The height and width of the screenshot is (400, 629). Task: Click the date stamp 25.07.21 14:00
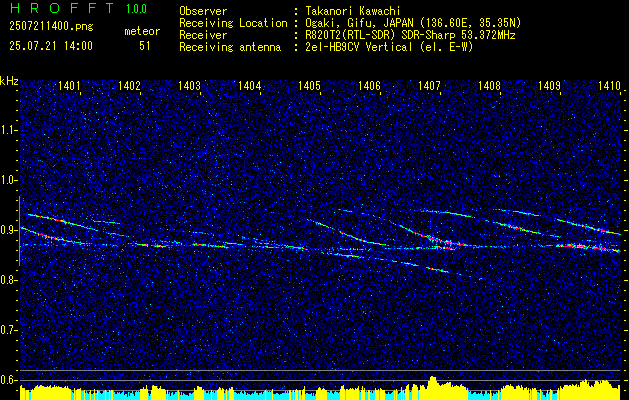pyautogui.click(x=51, y=46)
